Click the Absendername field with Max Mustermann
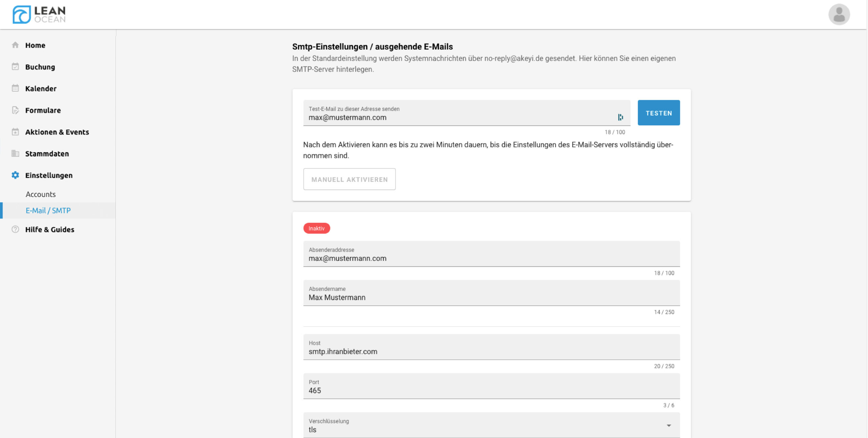Image resolution: width=868 pixels, height=438 pixels. [491, 297]
